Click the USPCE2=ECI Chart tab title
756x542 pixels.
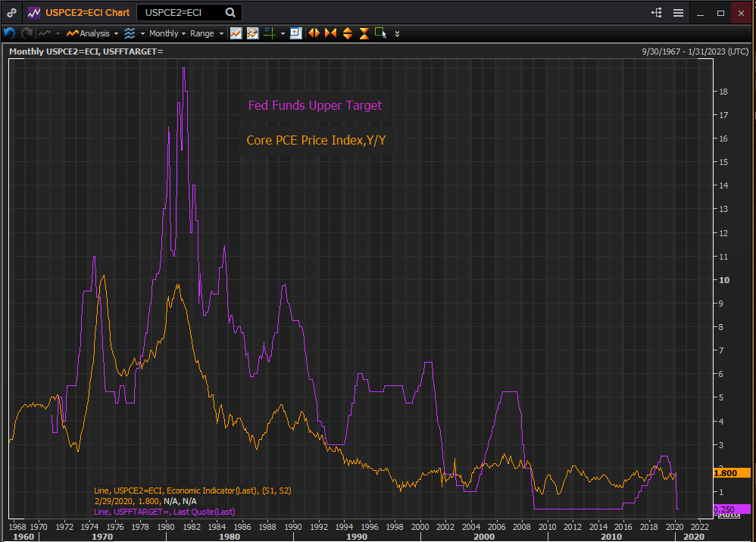pyautogui.click(x=87, y=13)
